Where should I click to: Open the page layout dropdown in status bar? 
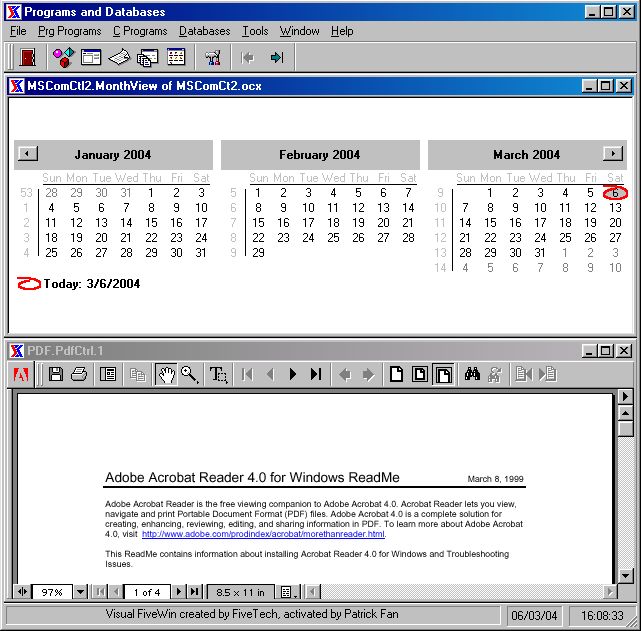pyautogui.click(x=287, y=592)
